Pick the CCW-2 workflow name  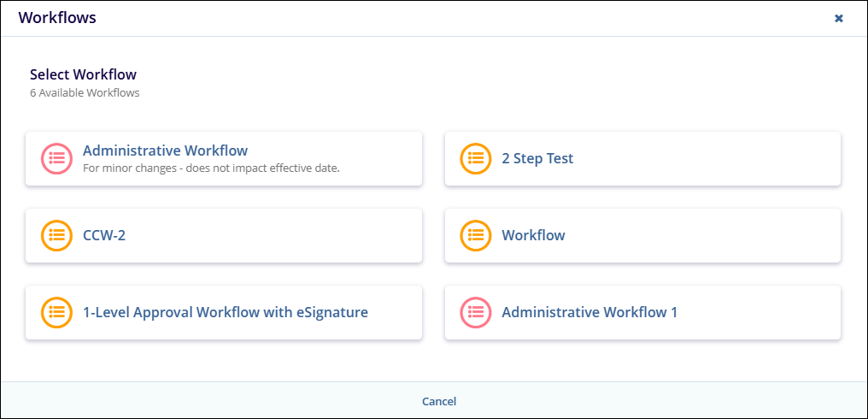(x=104, y=235)
